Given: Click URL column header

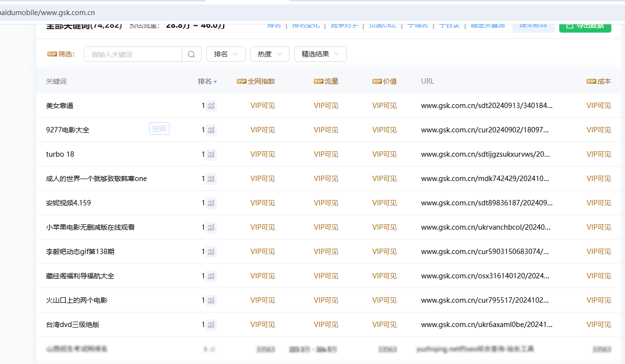Looking at the screenshot, I should (x=428, y=81).
